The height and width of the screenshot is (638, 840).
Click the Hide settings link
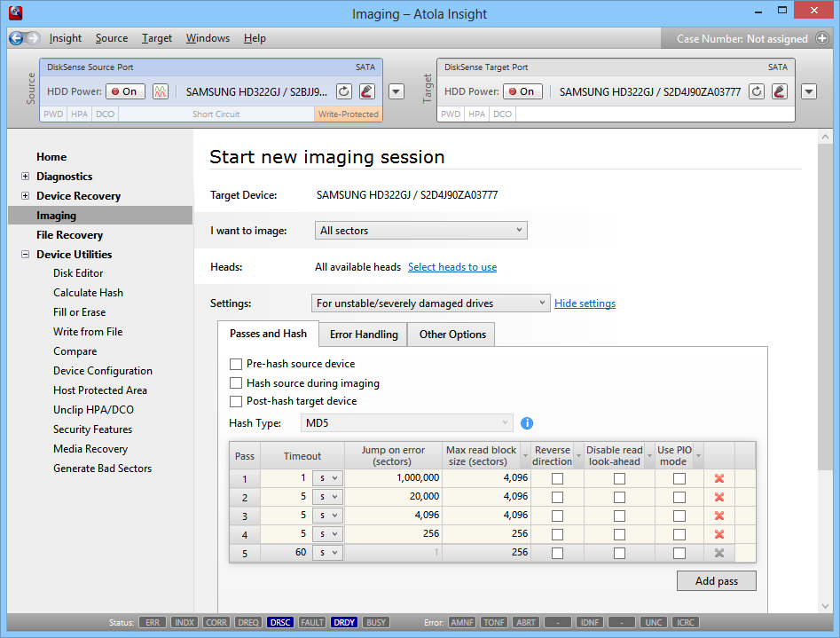(585, 303)
